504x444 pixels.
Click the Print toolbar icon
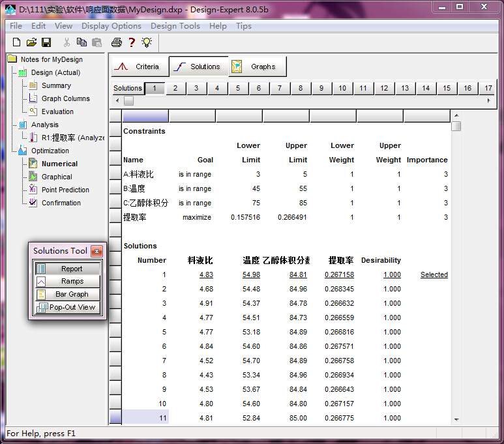116,42
